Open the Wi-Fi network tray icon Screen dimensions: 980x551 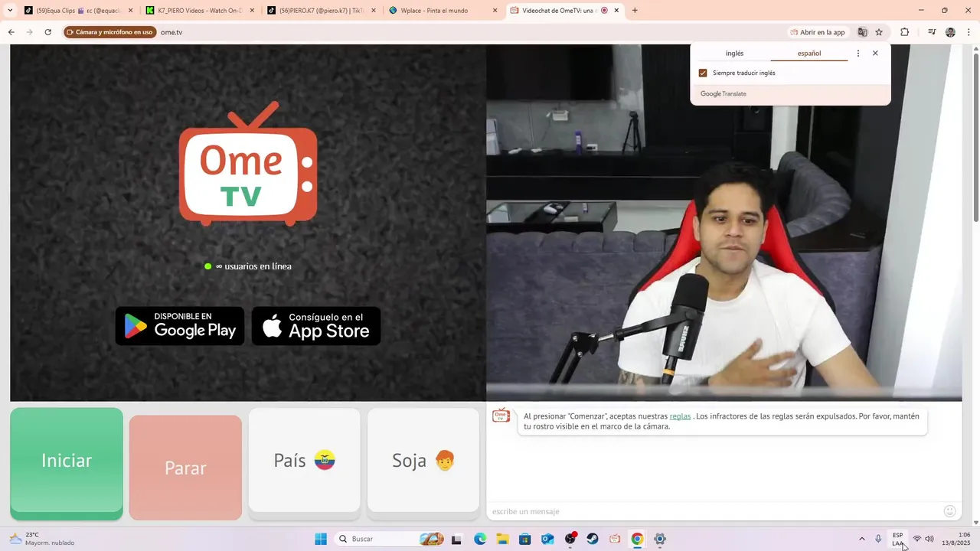tap(917, 539)
